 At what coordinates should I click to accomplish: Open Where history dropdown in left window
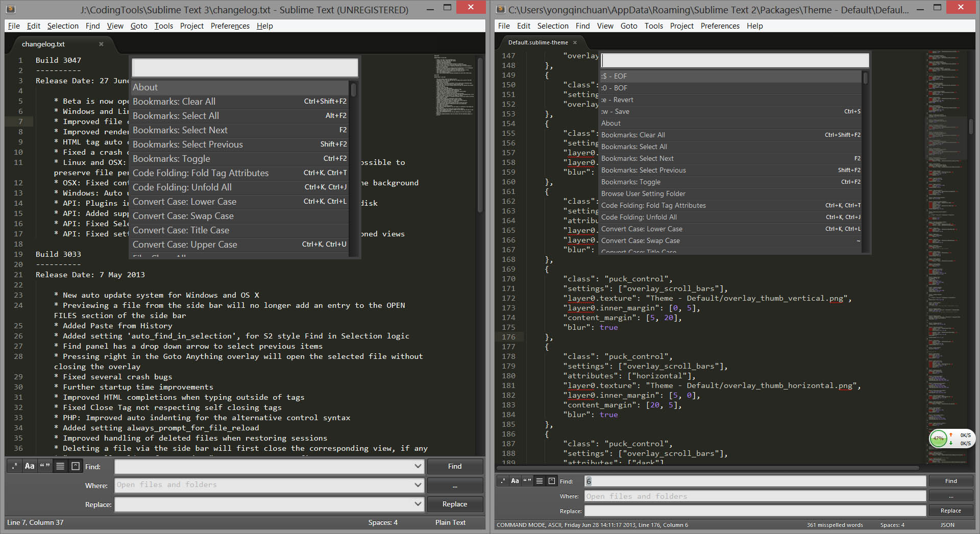tap(418, 485)
